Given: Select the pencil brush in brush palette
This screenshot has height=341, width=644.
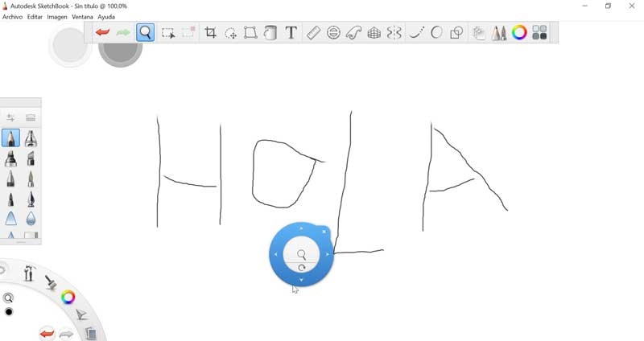Looking at the screenshot, I should [10, 138].
